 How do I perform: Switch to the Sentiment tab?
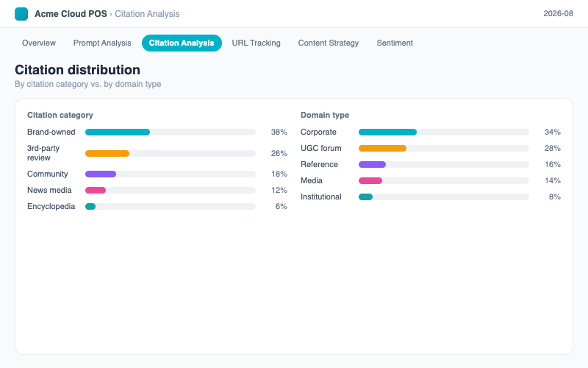tap(395, 43)
